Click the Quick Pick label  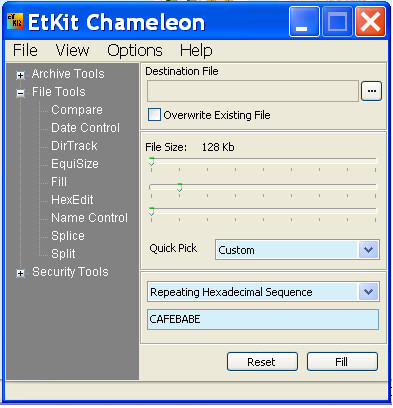(x=173, y=248)
